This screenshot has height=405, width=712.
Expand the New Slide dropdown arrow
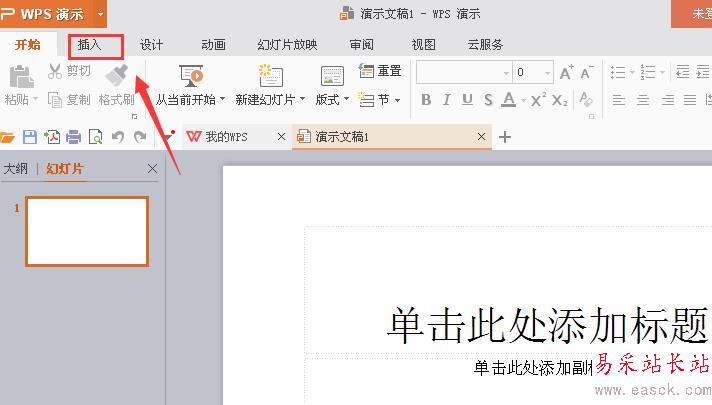[x=302, y=99]
